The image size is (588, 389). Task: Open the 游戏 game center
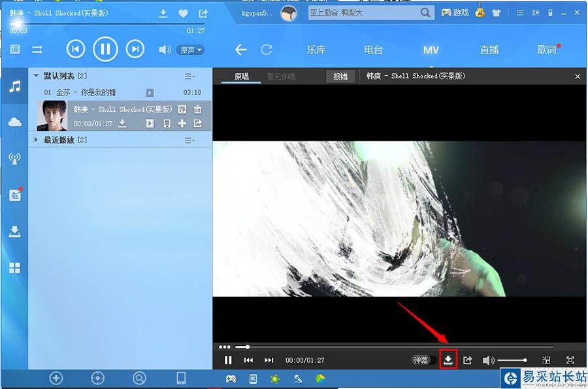point(455,13)
